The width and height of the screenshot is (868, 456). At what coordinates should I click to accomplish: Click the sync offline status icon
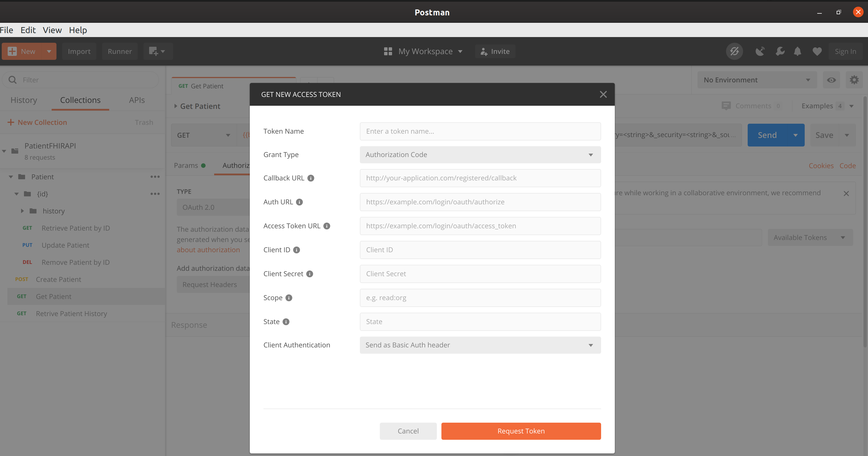point(734,51)
